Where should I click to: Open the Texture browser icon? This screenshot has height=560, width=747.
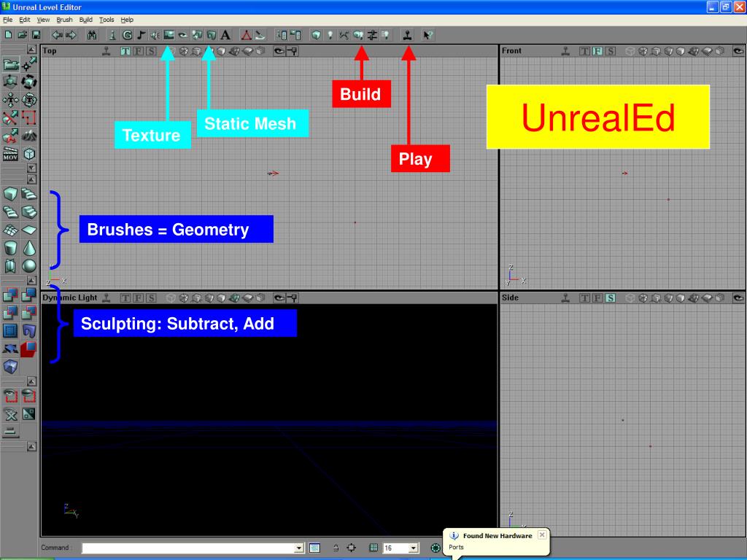169,35
